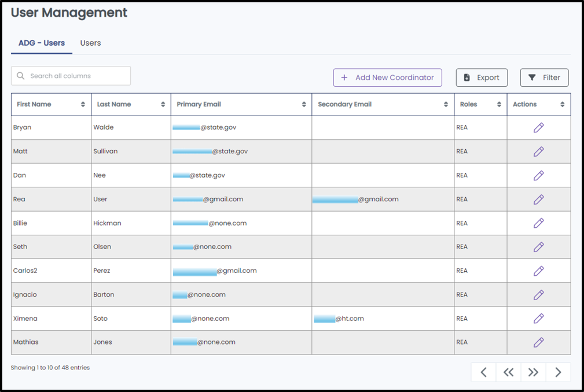
Task: Open Carlos2 Perez edit pencil
Action: pyautogui.click(x=538, y=271)
